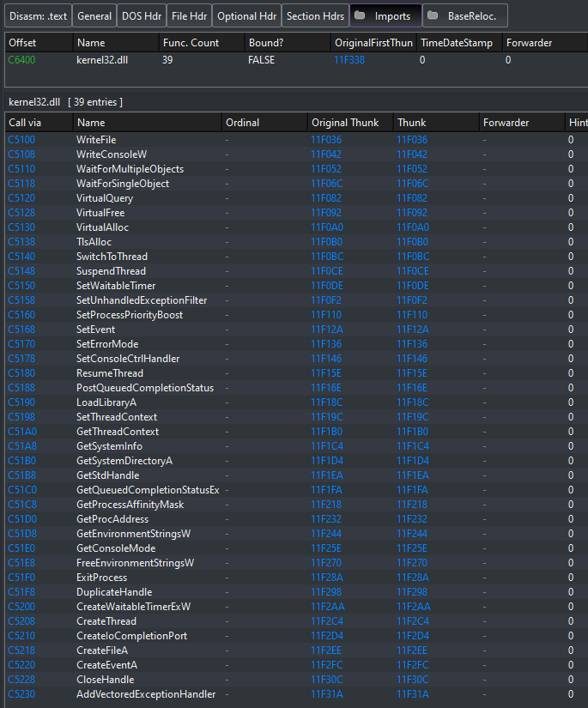Click the folder icon on Imports tab
Image resolution: width=588 pixels, height=708 pixels.
(x=360, y=15)
